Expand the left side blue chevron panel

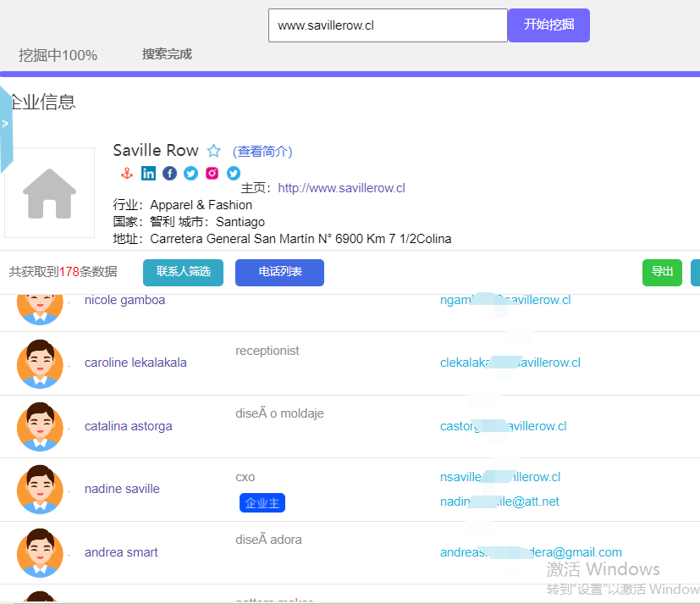coord(6,123)
